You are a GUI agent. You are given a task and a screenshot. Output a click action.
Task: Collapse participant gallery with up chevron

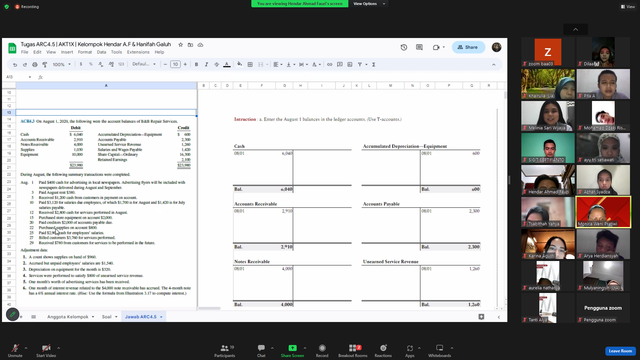point(576,29)
